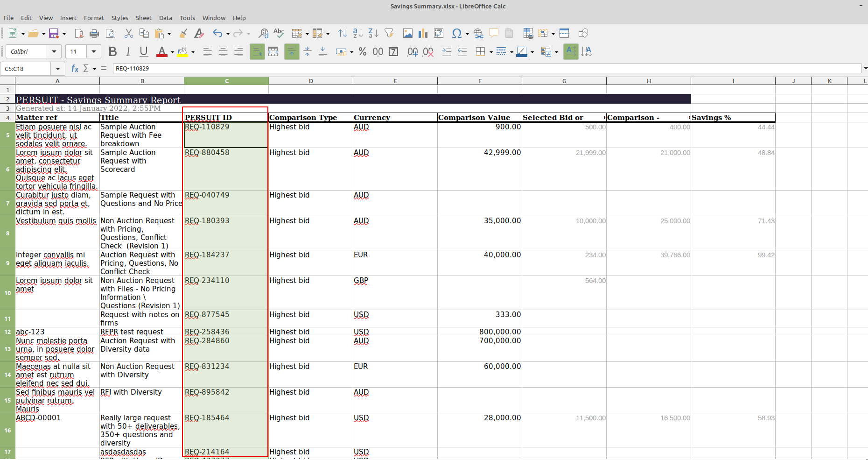Open the File menu

pos(8,18)
